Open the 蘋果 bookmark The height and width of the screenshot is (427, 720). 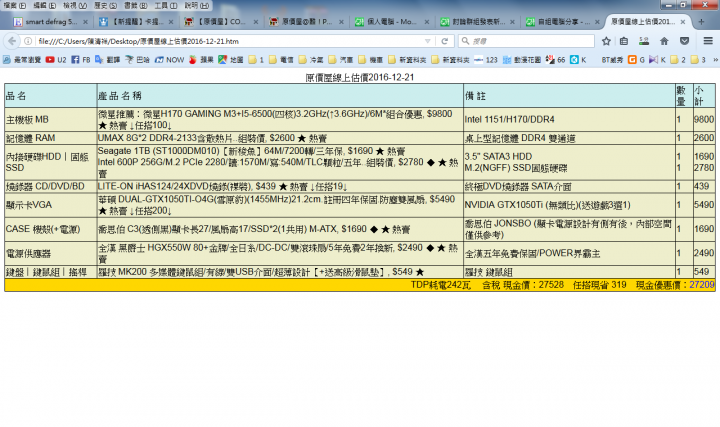coord(201,60)
